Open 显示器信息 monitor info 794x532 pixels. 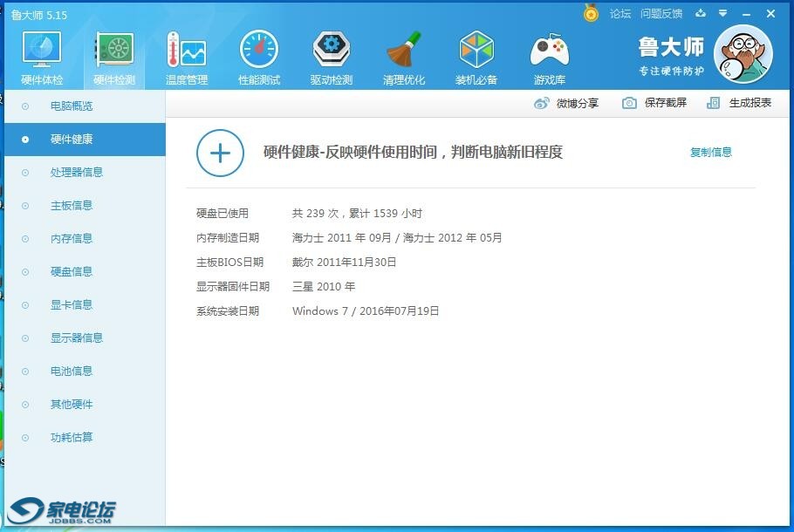[x=77, y=338]
